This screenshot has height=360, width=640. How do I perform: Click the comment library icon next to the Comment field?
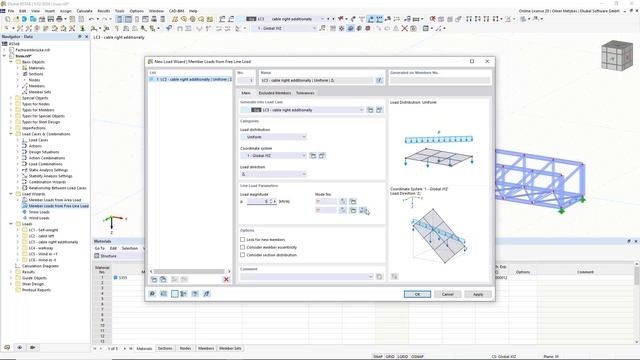click(379, 277)
